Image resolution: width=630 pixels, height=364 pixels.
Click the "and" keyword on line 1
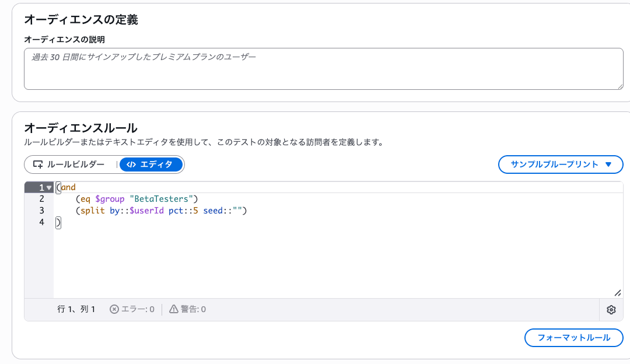68,187
